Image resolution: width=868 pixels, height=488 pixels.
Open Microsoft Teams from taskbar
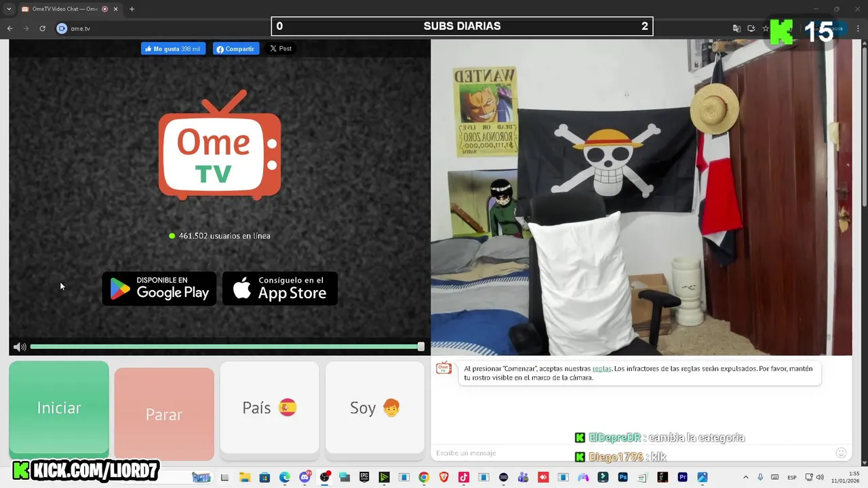click(x=523, y=477)
